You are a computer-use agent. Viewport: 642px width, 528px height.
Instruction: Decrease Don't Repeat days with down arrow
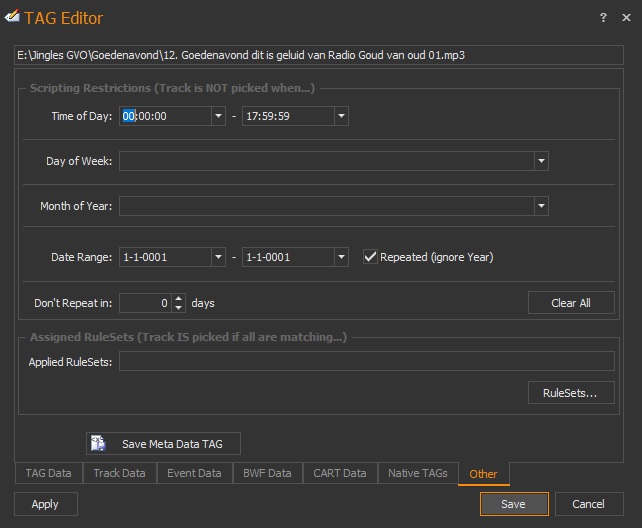click(x=179, y=308)
